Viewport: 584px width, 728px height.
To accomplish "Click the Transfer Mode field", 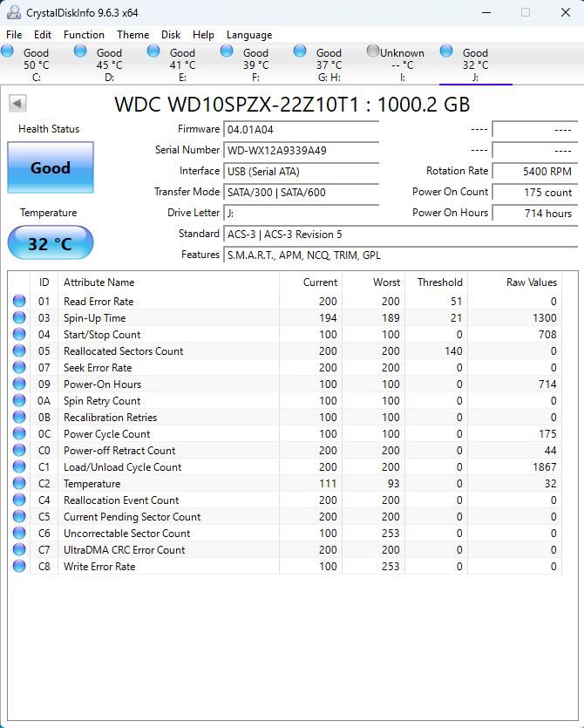I will [x=302, y=192].
